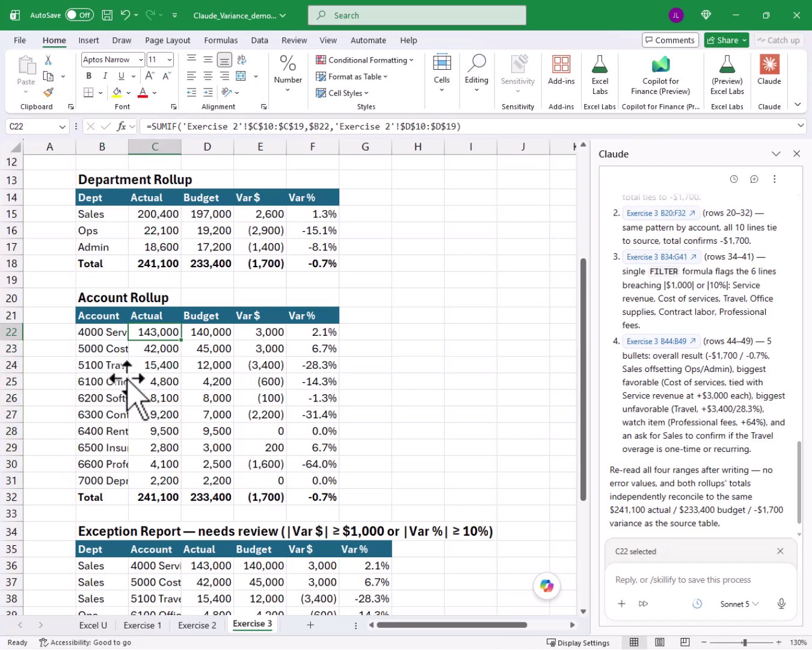The width and height of the screenshot is (812, 650).
Task: Open the font name dropdown
Action: pyautogui.click(x=141, y=60)
